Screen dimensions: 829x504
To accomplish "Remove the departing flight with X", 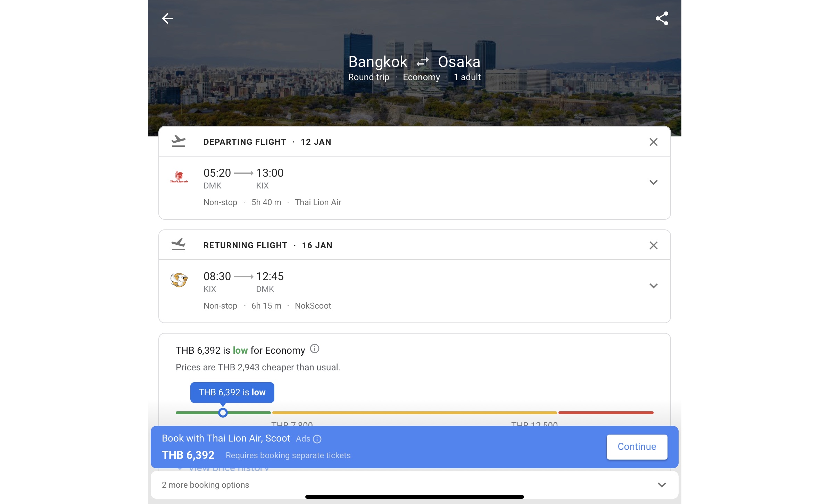I will (653, 142).
